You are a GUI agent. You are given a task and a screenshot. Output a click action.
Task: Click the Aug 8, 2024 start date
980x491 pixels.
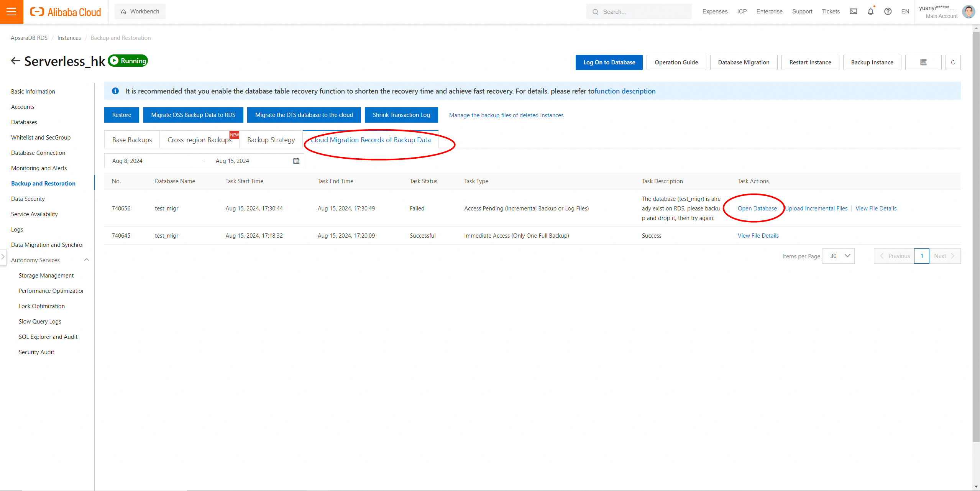127,161
